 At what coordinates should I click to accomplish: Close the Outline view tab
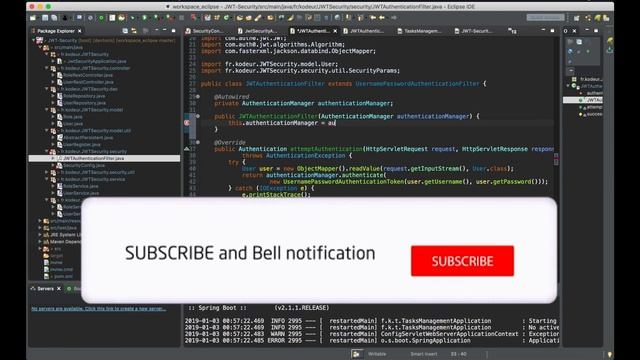click(x=574, y=31)
